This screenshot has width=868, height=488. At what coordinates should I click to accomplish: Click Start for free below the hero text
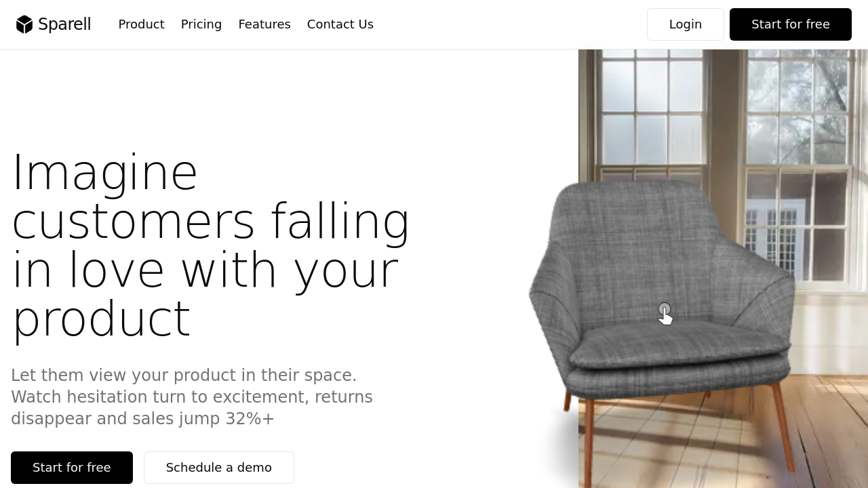click(x=72, y=468)
